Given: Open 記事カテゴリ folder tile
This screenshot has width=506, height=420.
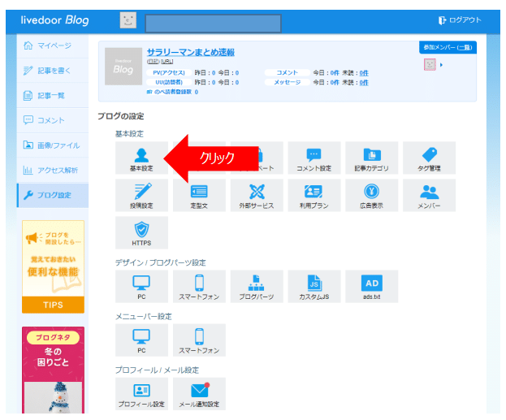Looking at the screenshot, I should 371,158.
